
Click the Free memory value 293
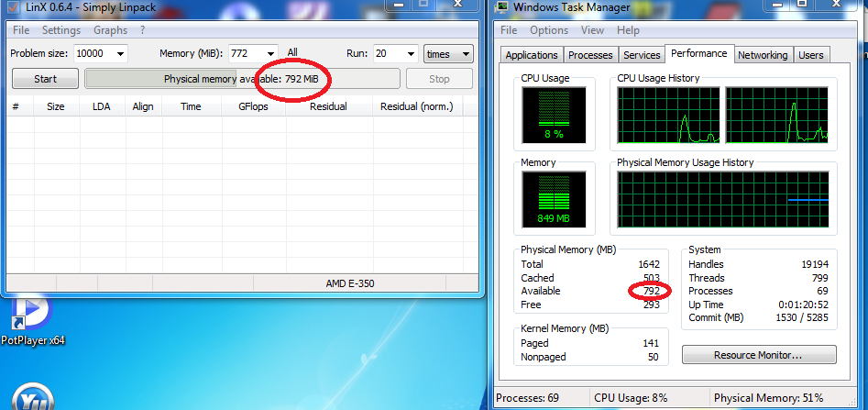coord(652,305)
